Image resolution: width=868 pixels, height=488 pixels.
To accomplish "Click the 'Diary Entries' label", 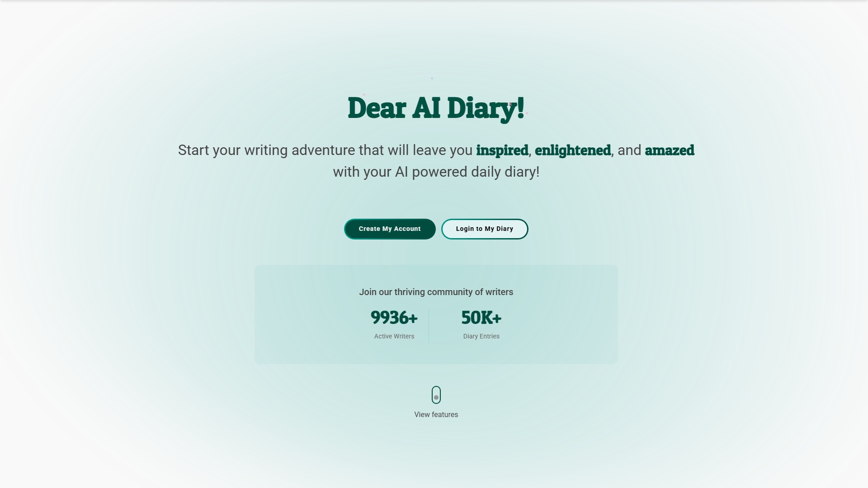I will pyautogui.click(x=481, y=336).
